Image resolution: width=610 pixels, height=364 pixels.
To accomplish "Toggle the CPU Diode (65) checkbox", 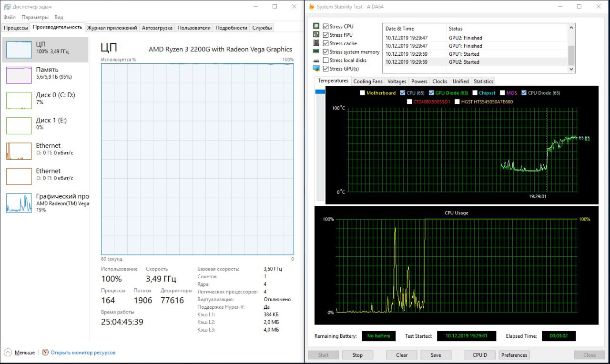I will tap(524, 93).
